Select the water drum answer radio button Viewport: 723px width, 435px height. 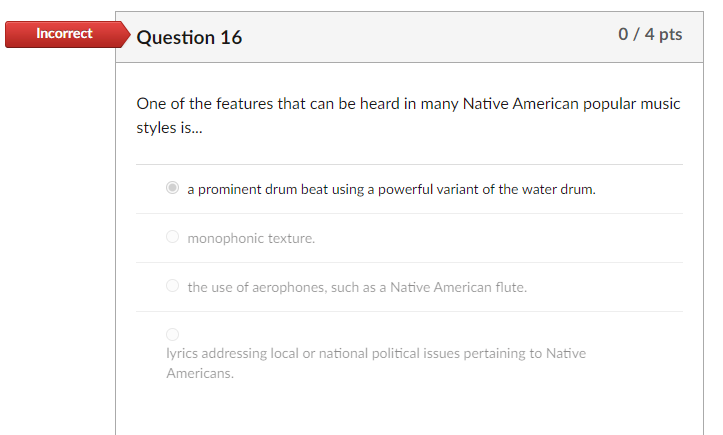pyautogui.click(x=173, y=188)
